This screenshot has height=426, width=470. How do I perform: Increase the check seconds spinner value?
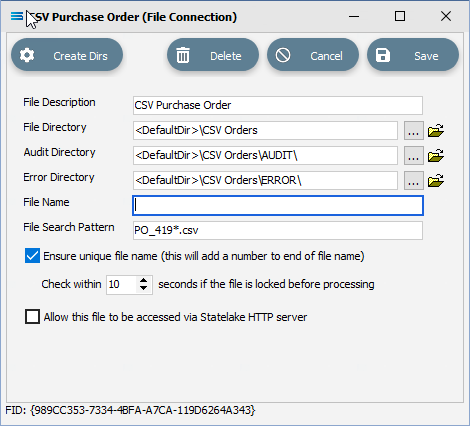(x=144, y=280)
